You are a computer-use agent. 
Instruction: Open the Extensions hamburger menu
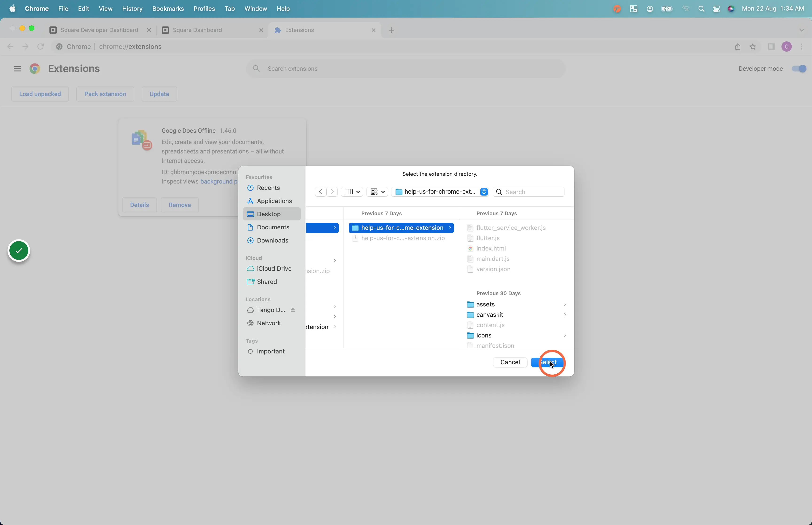coord(17,69)
